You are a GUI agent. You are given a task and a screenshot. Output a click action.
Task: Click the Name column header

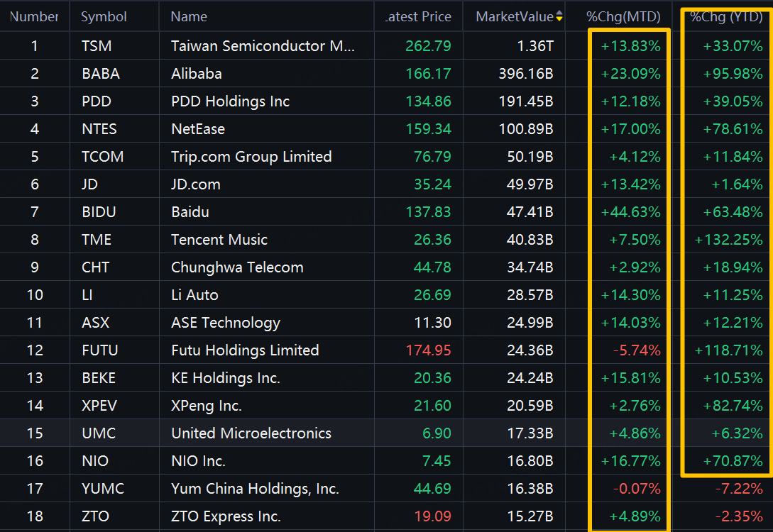click(x=189, y=17)
